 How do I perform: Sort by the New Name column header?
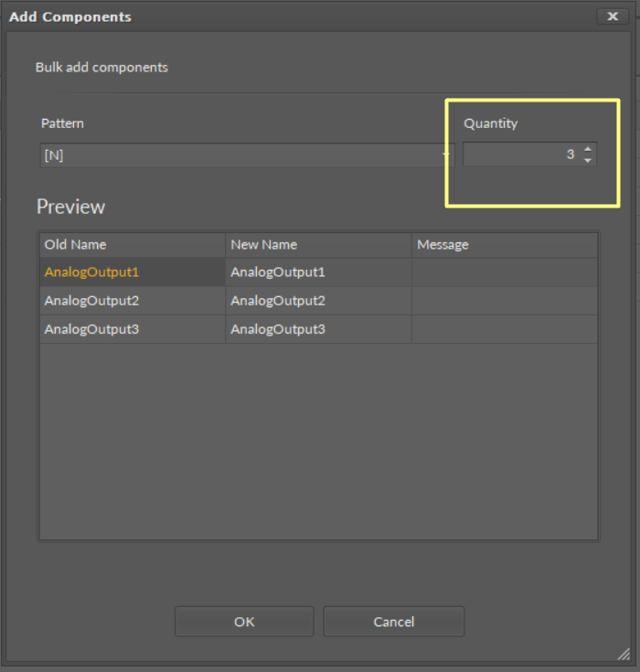[x=317, y=245]
